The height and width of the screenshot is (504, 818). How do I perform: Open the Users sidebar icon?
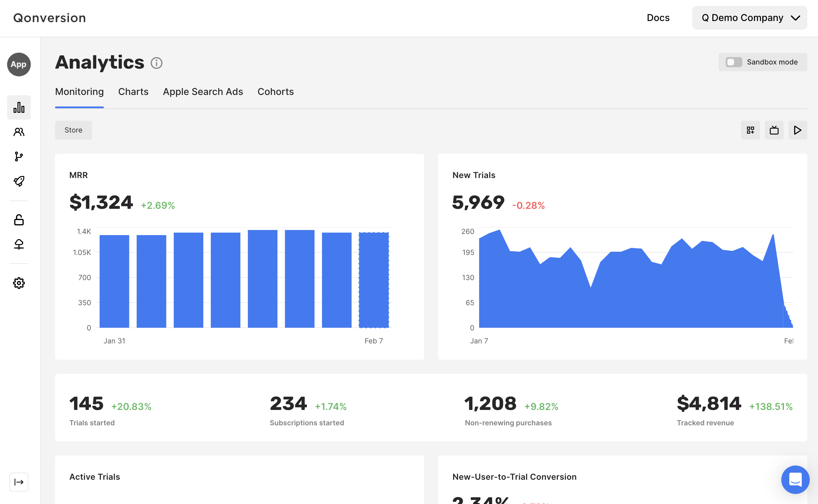click(x=19, y=132)
